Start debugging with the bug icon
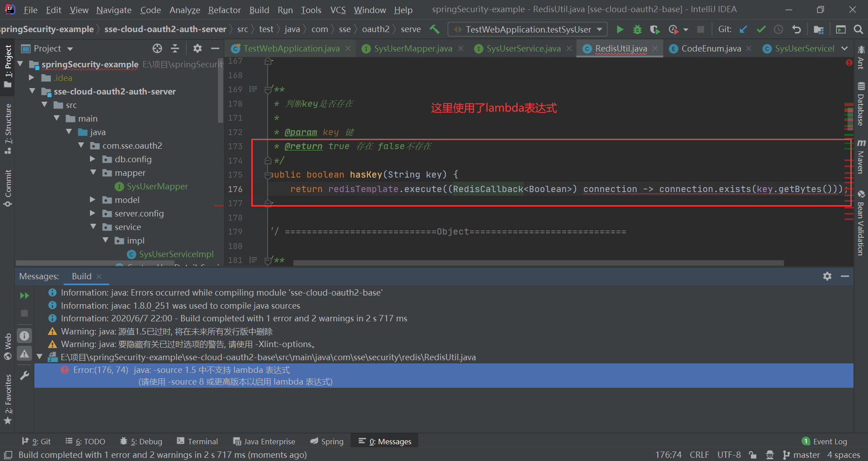868x461 pixels. pos(637,29)
